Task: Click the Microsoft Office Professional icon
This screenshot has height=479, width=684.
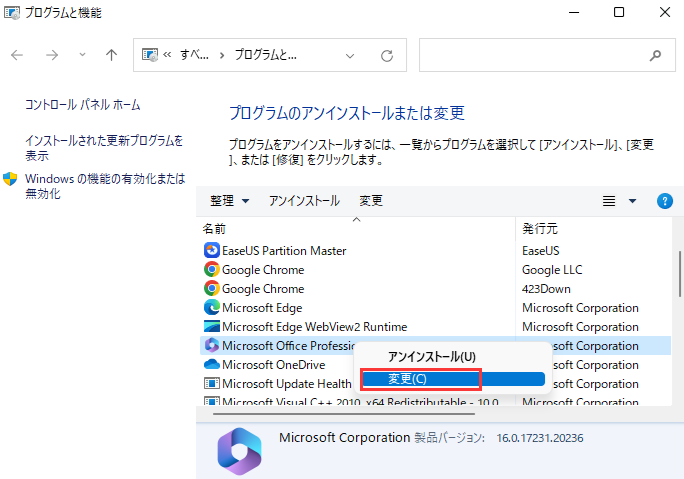Action: [211, 346]
